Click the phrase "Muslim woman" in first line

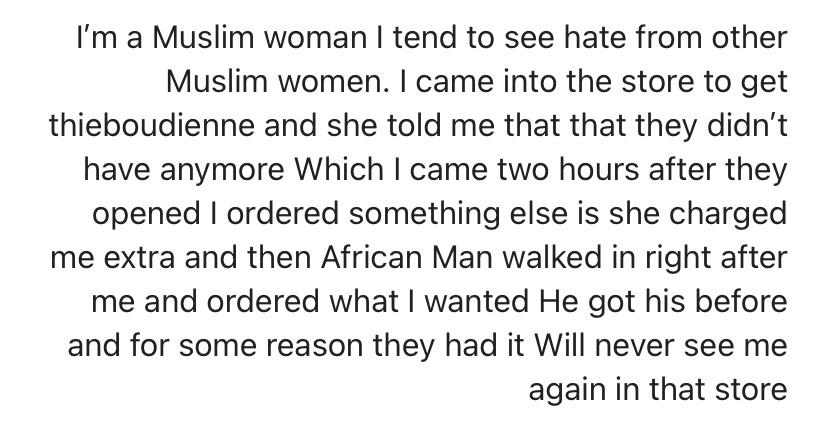click(207, 43)
